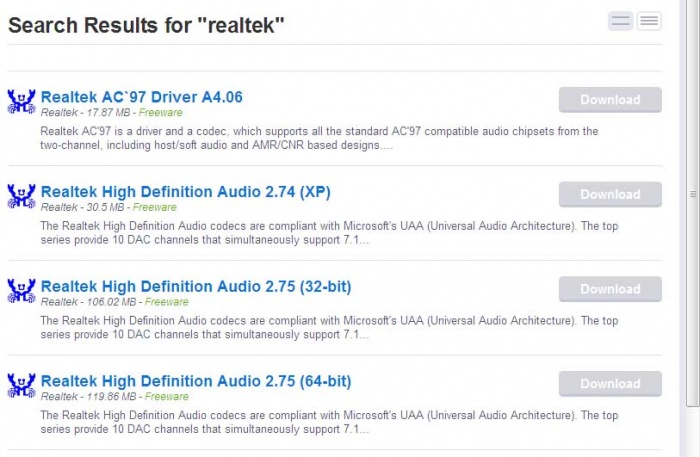This screenshot has width=700, height=457.
Task: Download Realtek HD Audio 2.74 (XP)
Action: [x=610, y=195]
